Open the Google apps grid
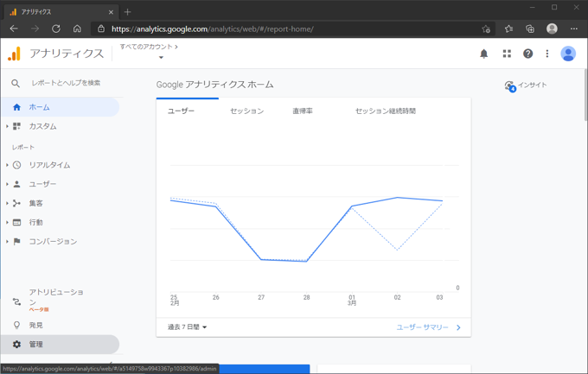This screenshot has height=374, width=588. tap(507, 54)
